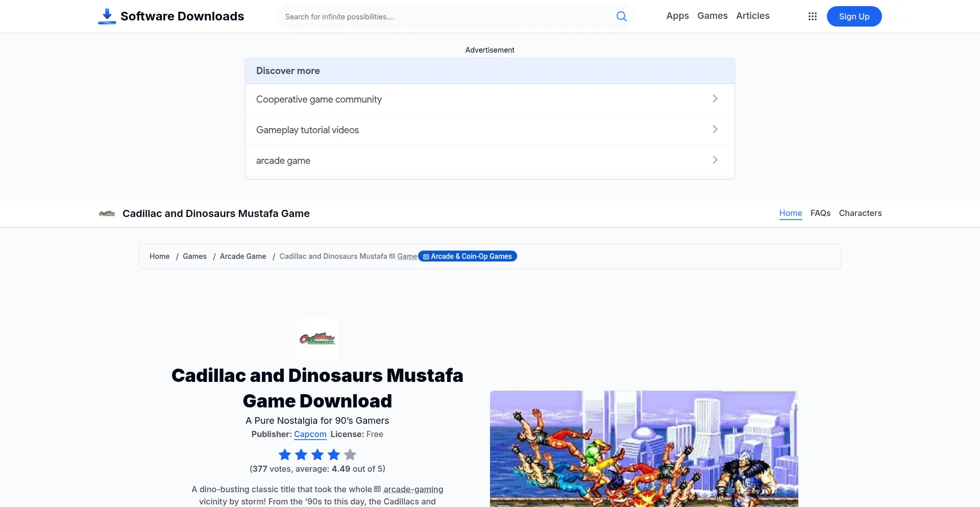
Task: Click the fourth rating star
Action: tap(334, 454)
